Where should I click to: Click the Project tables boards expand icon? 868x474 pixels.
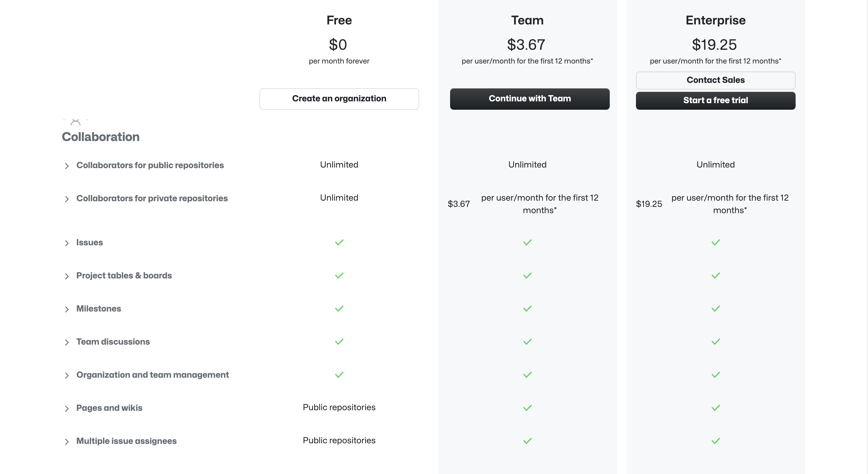point(66,275)
